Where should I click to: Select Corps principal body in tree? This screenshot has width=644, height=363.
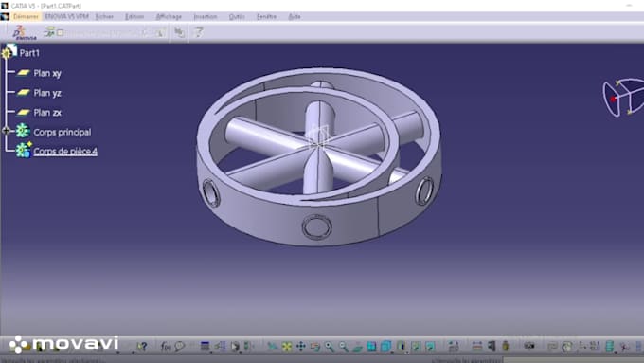[x=62, y=132]
